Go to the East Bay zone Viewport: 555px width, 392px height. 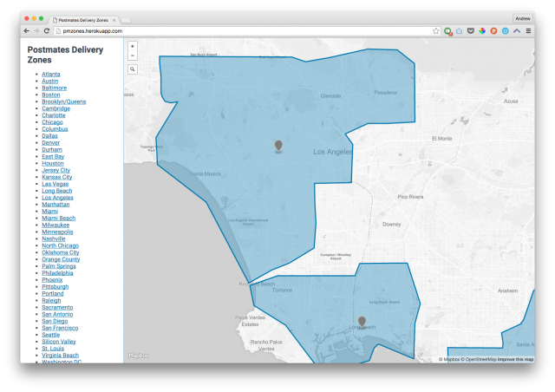pyautogui.click(x=53, y=156)
